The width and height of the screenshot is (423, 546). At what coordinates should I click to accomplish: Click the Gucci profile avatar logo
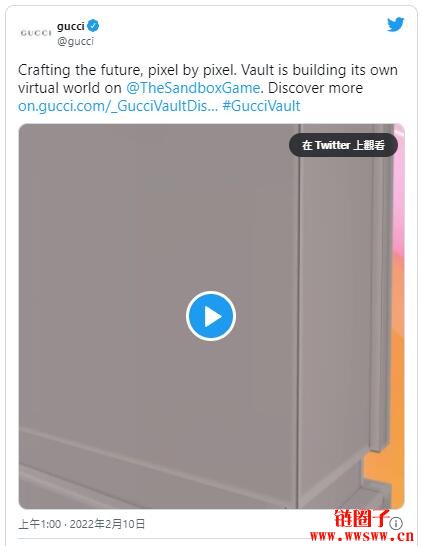tap(36, 33)
